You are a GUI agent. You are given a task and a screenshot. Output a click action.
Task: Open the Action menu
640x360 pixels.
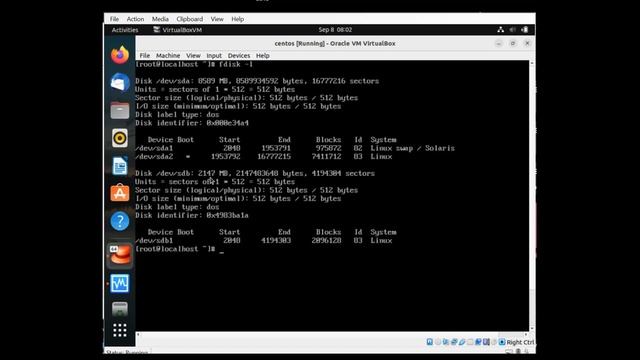point(135,19)
